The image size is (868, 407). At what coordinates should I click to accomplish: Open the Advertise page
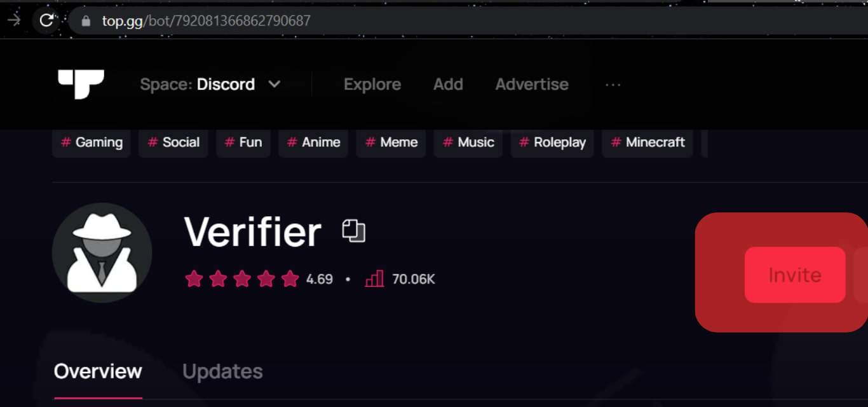pos(531,83)
